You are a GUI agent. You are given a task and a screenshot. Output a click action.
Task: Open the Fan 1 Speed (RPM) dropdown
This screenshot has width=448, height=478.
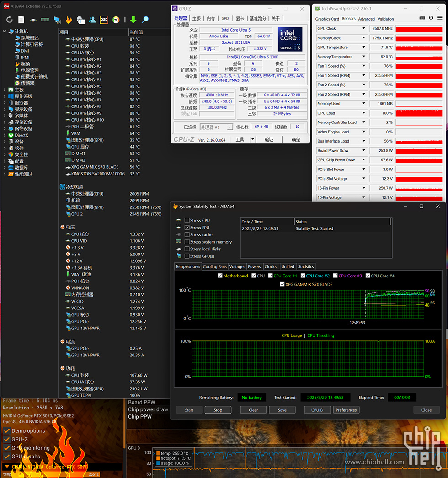pos(363,75)
